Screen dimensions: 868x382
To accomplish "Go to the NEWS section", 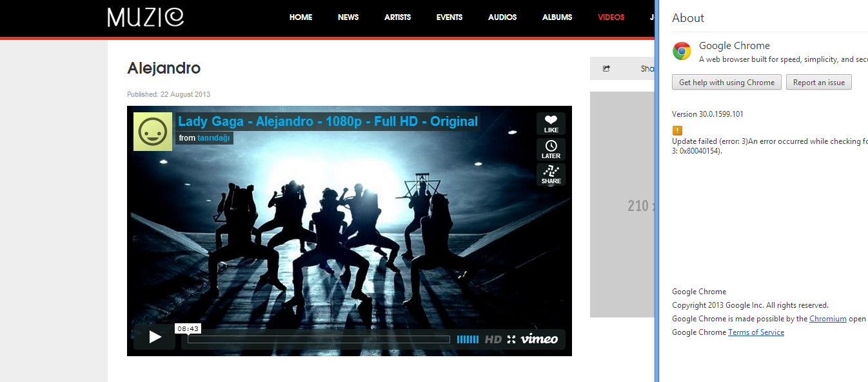I will click(x=348, y=17).
